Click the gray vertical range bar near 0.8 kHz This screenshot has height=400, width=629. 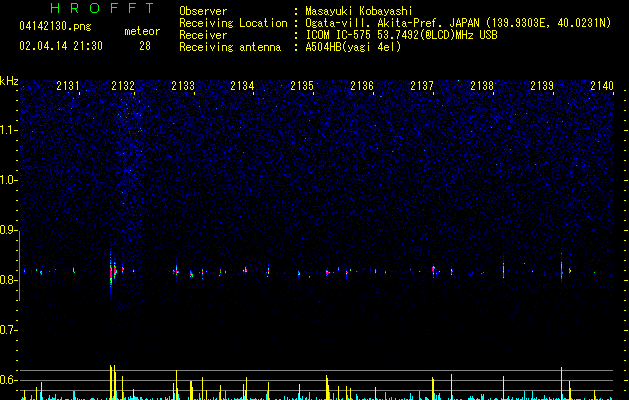(19, 266)
